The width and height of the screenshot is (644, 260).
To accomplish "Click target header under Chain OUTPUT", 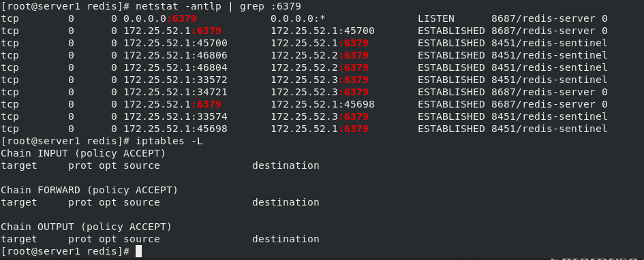I will [19, 239].
